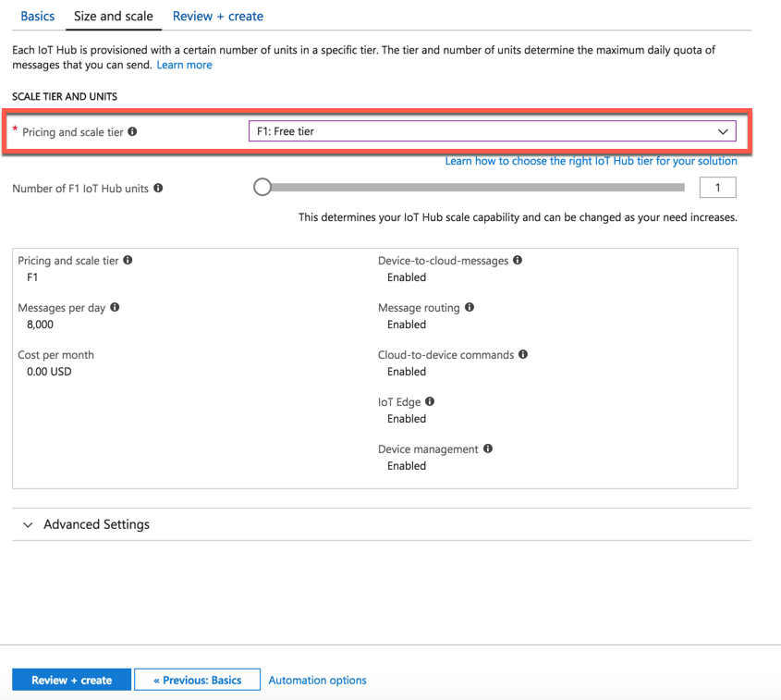This screenshot has width=781, height=700.
Task: Click info icon next to IoT Edge
Action: [x=430, y=401]
